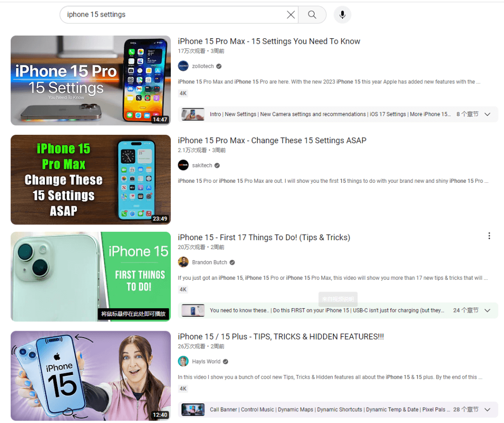Viewport: 504px width, 423px height.
Task: Play the iPhone 15 Pro 15 Settings thumbnail
Action: coord(91,80)
